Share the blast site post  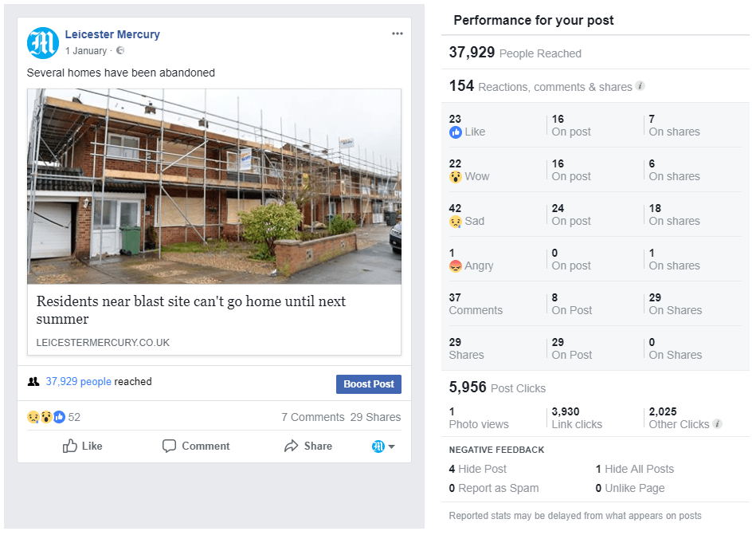point(308,446)
